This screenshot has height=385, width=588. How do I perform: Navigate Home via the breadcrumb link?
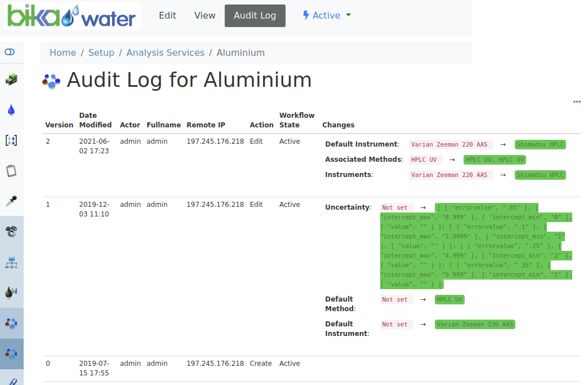point(63,52)
